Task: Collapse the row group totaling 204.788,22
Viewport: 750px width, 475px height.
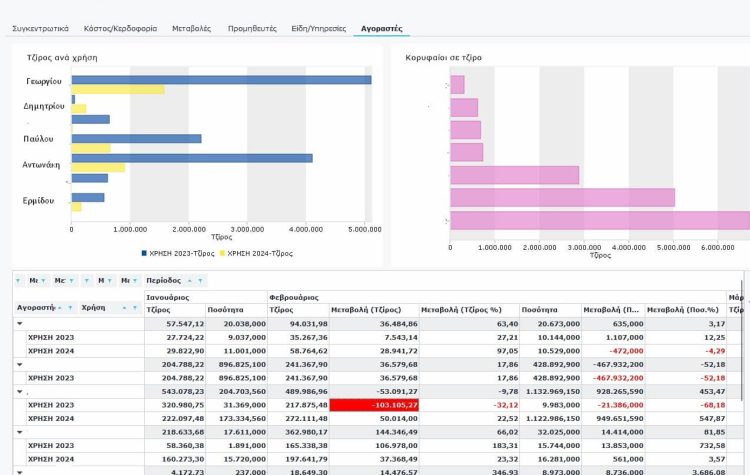Action: click(19, 365)
